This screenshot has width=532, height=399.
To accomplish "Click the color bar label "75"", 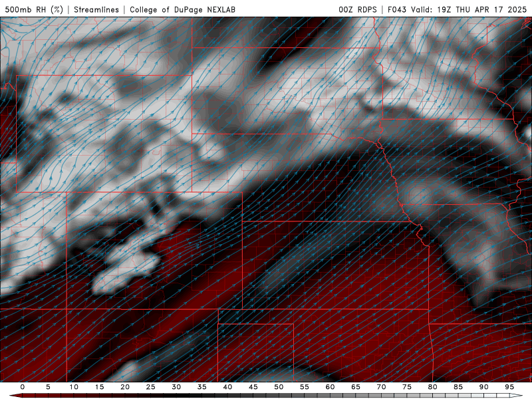I will [x=407, y=387].
